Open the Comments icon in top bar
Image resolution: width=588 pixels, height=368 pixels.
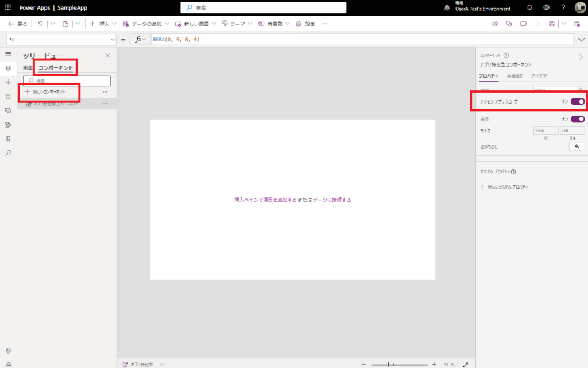pyautogui.click(x=524, y=24)
